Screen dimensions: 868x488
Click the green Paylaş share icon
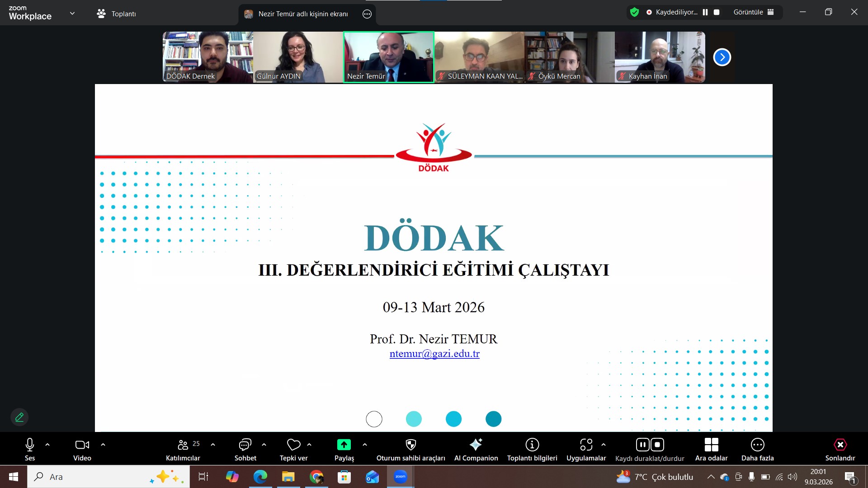[x=344, y=445]
